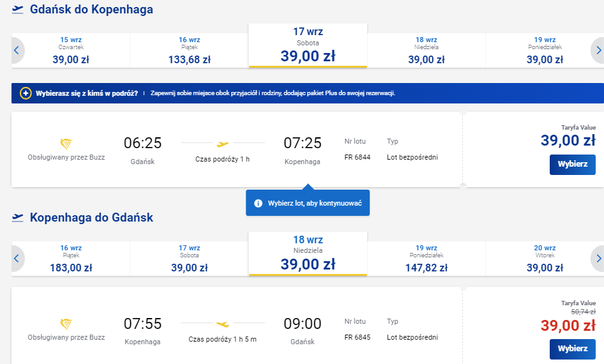Select outbound date 16 wrz Piątek 133,68 zł
The image size is (604, 364).
click(x=189, y=50)
